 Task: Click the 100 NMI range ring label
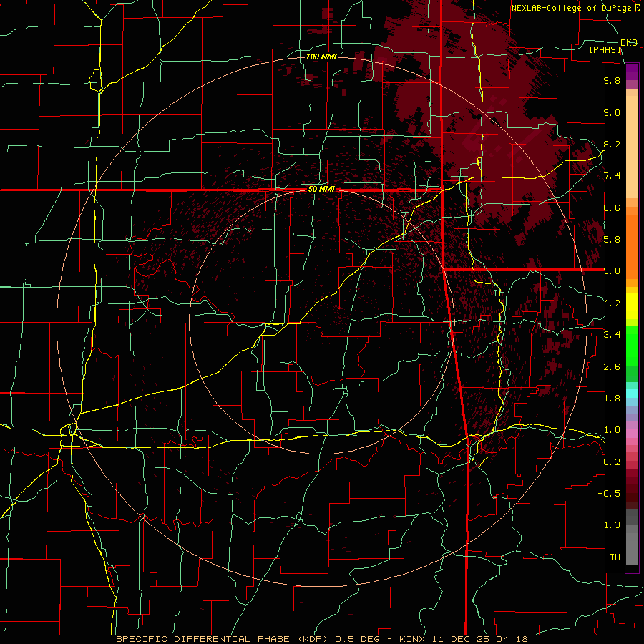[321, 57]
